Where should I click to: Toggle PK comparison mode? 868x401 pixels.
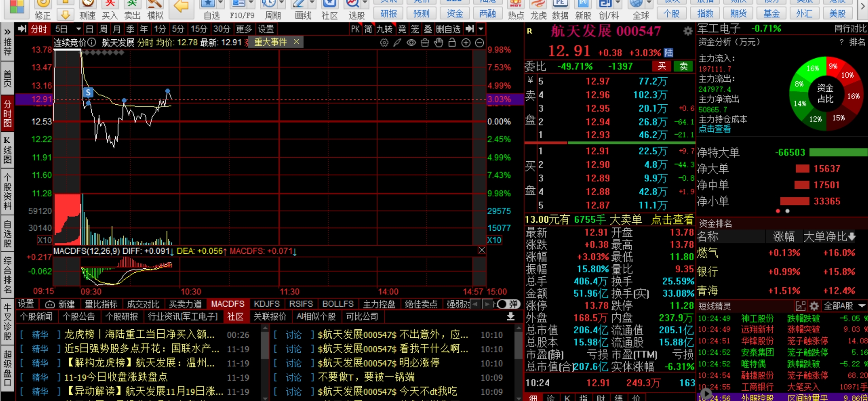coord(355,29)
